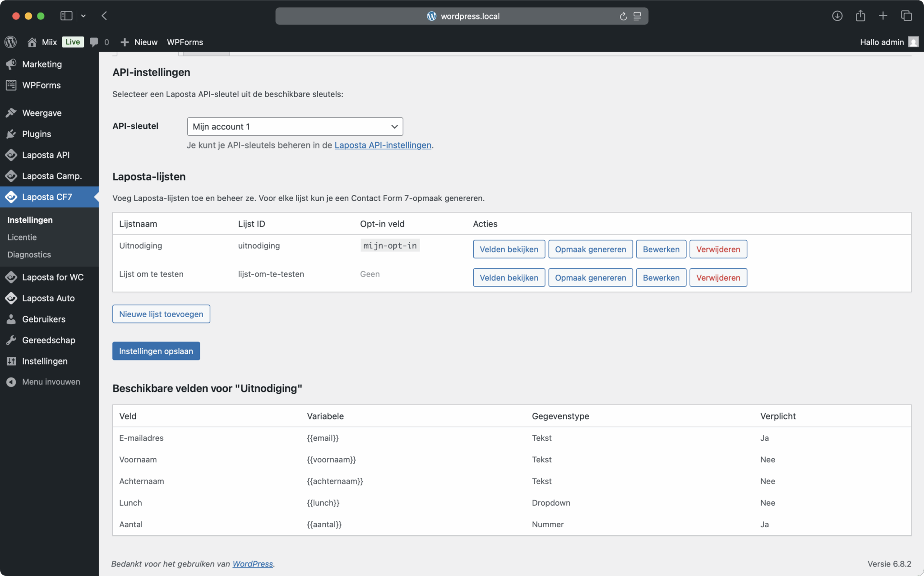Viewport: 924px width, 576px height.
Task: Click the wordpress.local address bar
Action: [x=462, y=16]
